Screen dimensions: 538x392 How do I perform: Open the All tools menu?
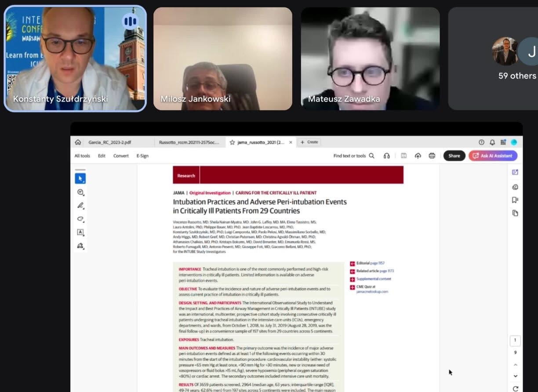82,156
